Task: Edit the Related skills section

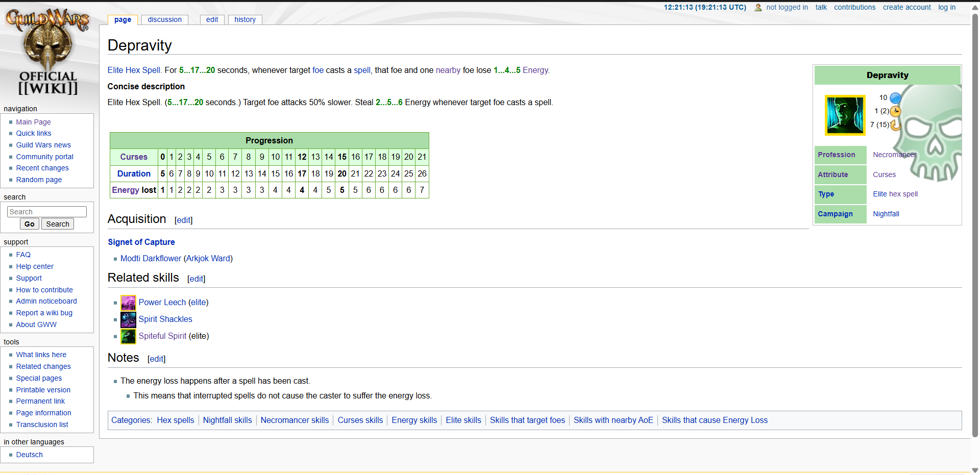Action: pyautogui.click(x=197, y=279)
